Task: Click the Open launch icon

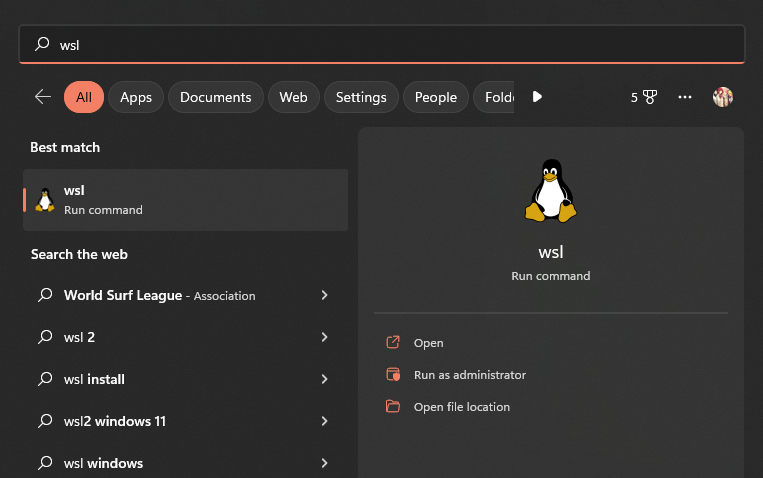Action: tap(393, 342)
